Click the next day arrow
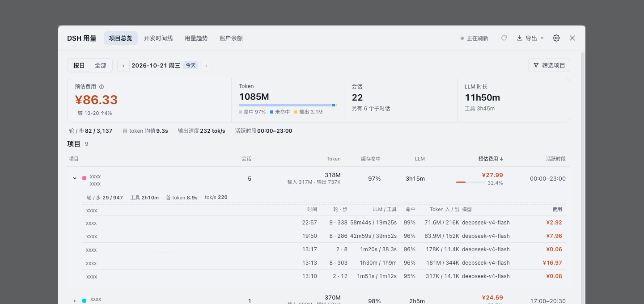644x304 pixels. [206, 65]
